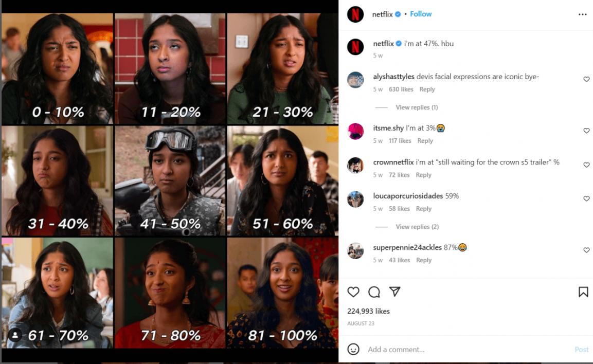Reply to crownnetflix's comment
Image resolution: width=593 pixels, height=364 pixels.
[424, 175]
